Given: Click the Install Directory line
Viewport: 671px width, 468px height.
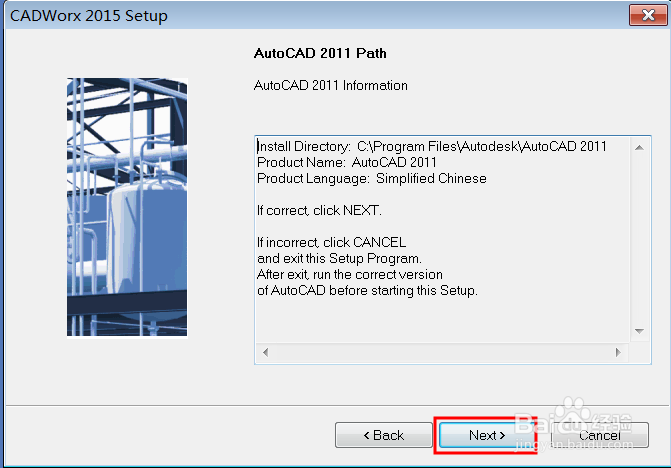Looking at the screenshot, I should coord(431,146).
